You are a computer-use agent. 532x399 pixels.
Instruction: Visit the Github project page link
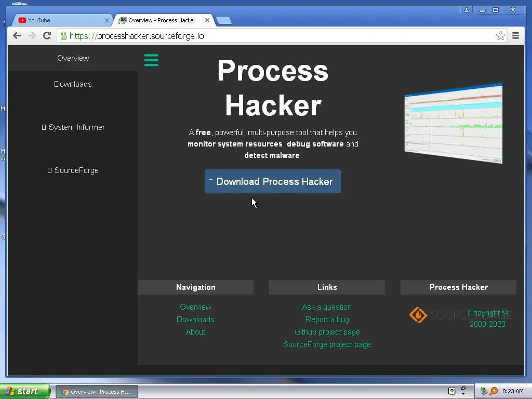(327, 332)
